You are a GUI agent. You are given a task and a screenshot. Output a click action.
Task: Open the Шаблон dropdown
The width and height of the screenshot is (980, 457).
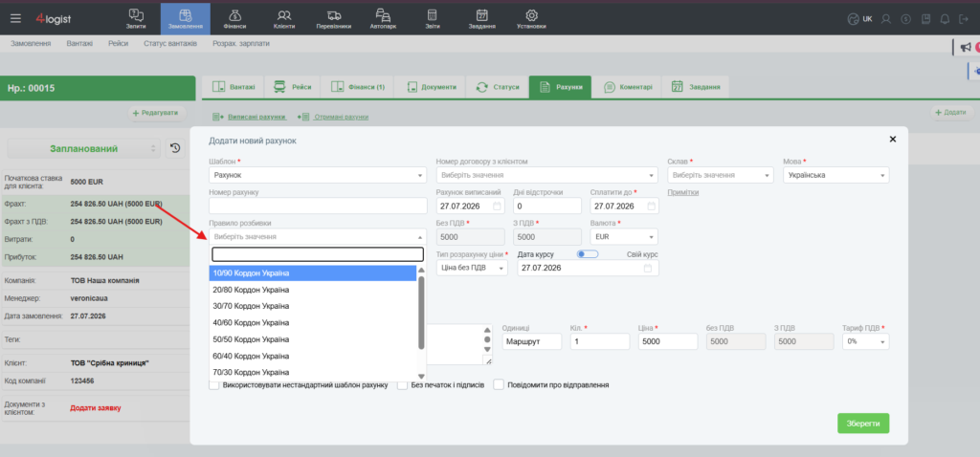click(x=318, y=175)
